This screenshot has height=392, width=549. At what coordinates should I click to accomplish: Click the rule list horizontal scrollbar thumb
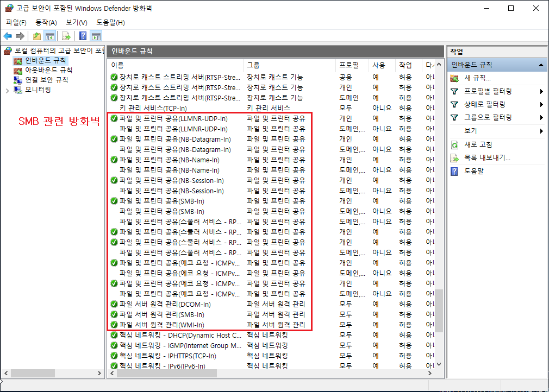point(167,374)
